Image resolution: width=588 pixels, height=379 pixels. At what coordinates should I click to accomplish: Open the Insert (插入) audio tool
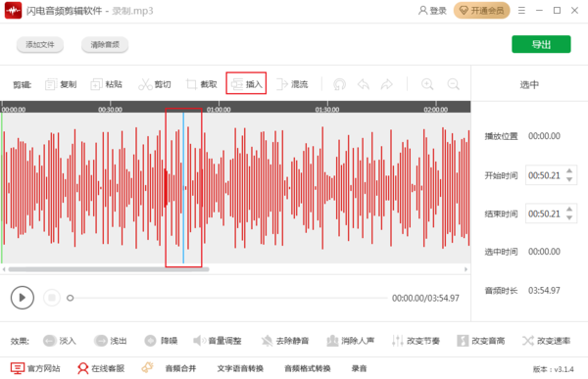[x=246, y=83]
